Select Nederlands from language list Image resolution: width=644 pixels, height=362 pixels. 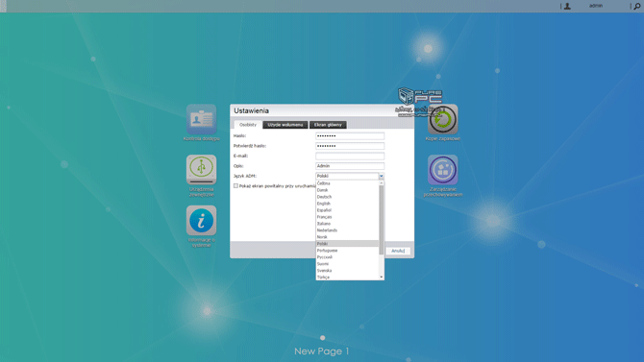point(347,230)
